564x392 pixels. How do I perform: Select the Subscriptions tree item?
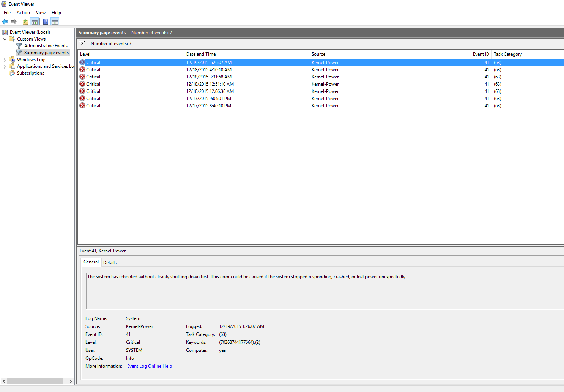click(x=30, y=73)
